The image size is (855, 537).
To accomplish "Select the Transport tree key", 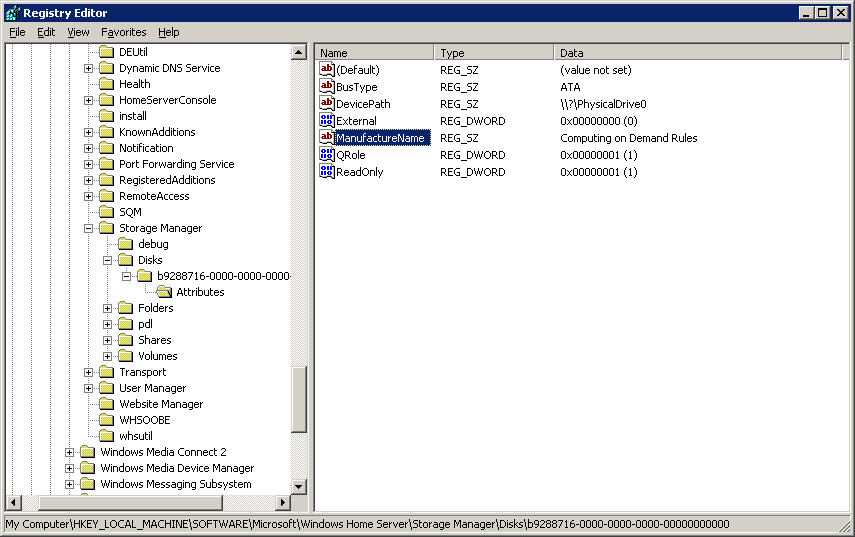I will pyautogui.click(x=142, y=372).
